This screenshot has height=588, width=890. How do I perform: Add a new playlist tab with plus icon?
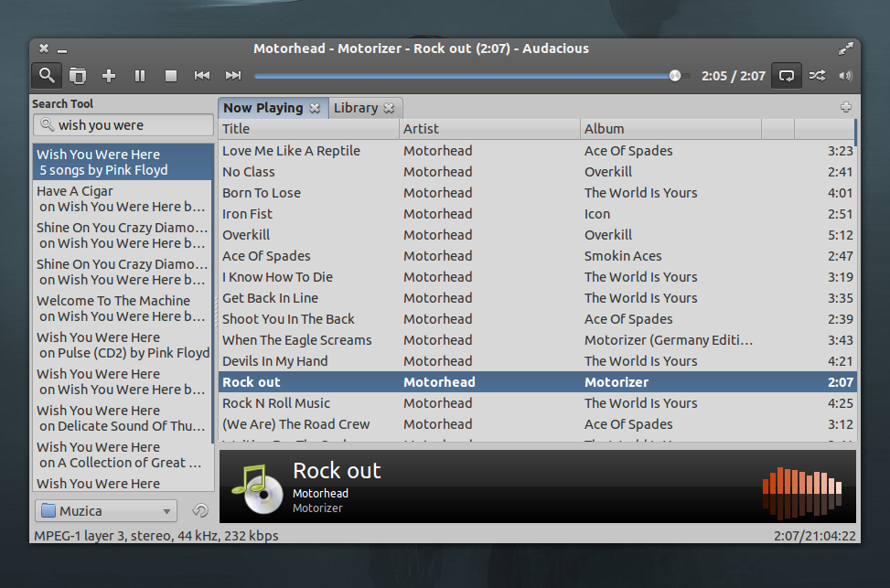point(846,107)
